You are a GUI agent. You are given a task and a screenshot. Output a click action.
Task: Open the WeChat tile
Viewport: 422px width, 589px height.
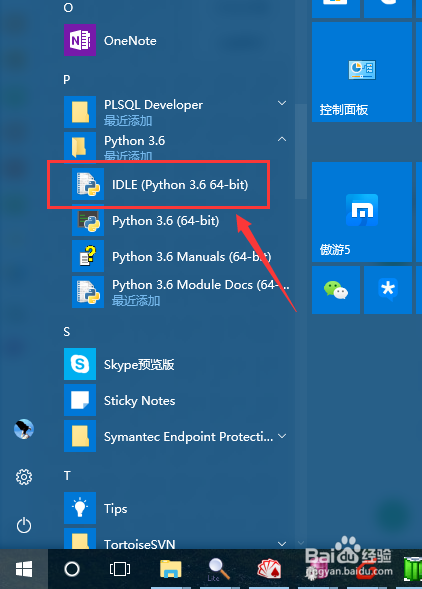tap(336, 290)
